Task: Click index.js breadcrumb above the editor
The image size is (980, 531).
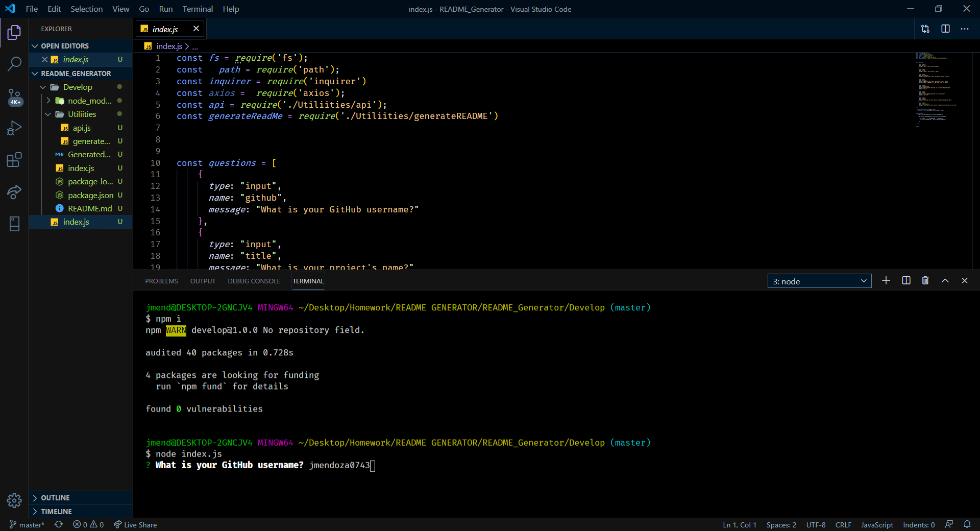Action: pyautogui.click(x=169, y=46)
